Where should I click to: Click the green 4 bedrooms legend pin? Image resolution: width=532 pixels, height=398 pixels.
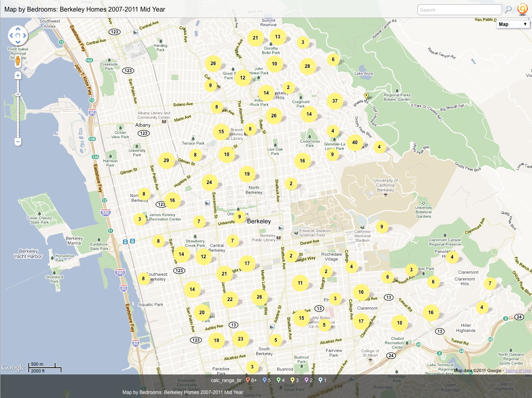click(x=279, y=380)
